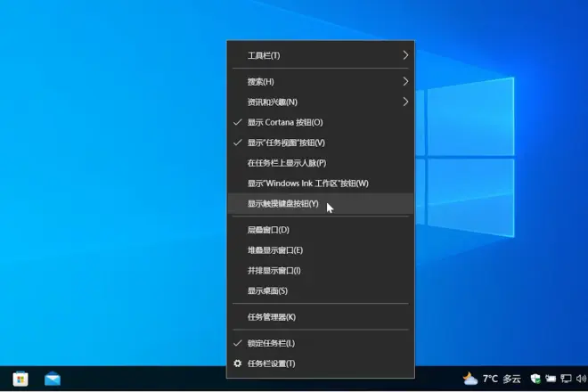The width and height of the screenshot is (588, 392).
Task: Enable 在任务栏上显示人脉(P)
Action: [x=321, y=163]
